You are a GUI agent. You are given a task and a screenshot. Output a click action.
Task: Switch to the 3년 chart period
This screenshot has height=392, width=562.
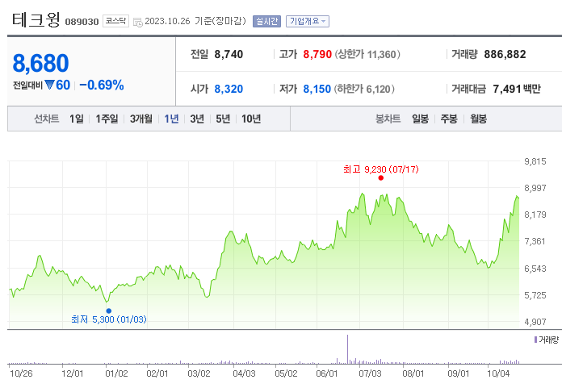point(197,119)
